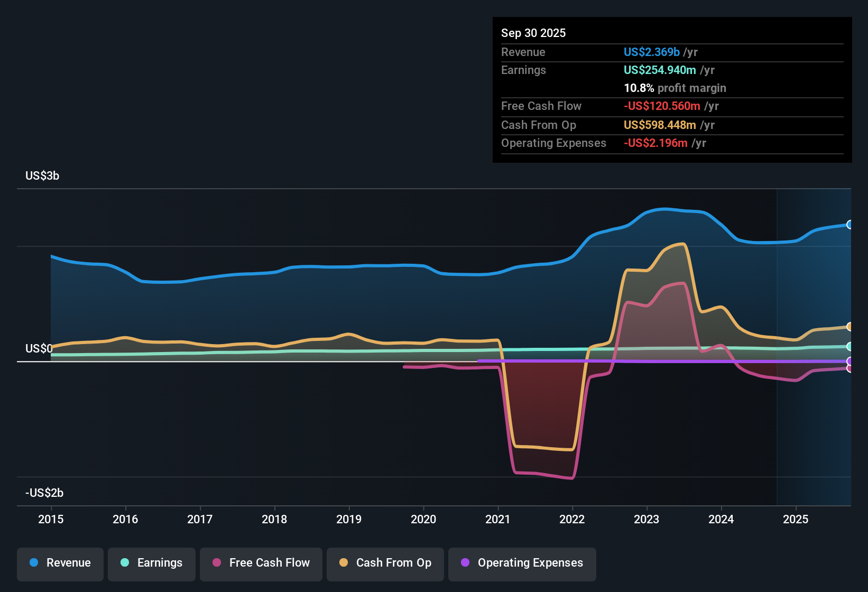Show only Cash From Op series
This screenshot has height=592, width=868.
385,563
